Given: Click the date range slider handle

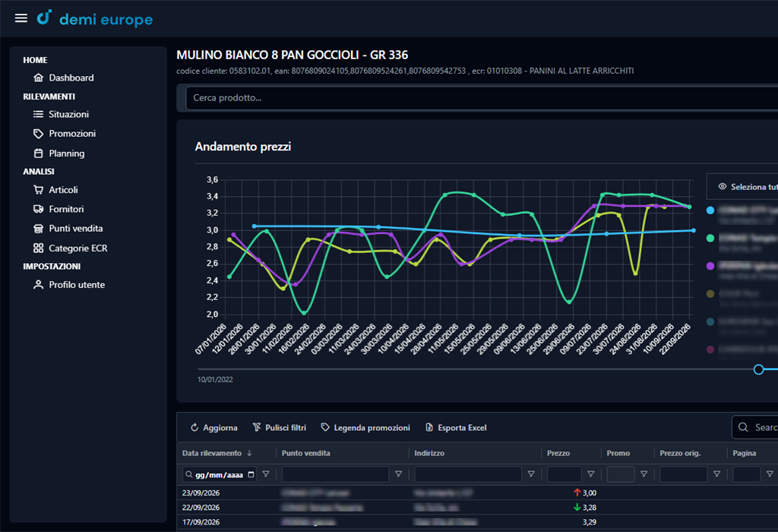Looking at the screenshot, I should 758,369.
